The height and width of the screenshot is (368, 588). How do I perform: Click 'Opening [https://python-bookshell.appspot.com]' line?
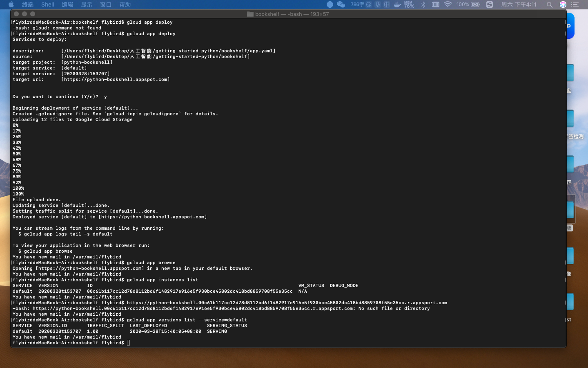[133, 268]
